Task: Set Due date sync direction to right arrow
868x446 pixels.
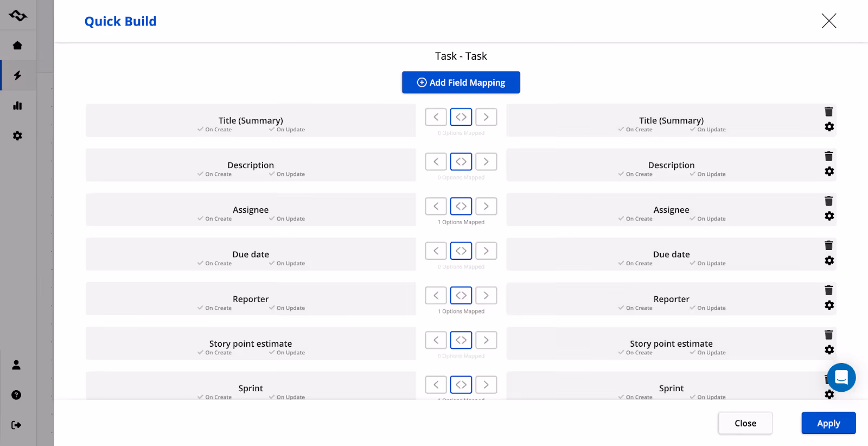Action: [x=486, y=251]
